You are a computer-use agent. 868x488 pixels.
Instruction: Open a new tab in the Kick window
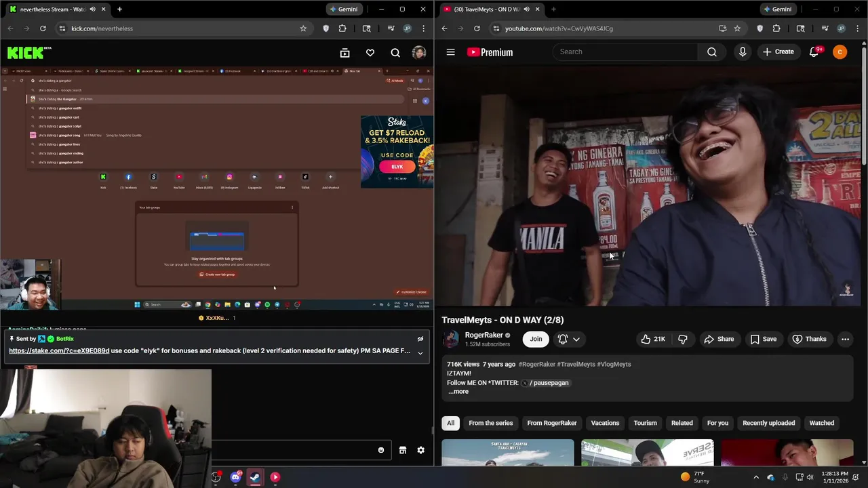(x=119, y=9)
